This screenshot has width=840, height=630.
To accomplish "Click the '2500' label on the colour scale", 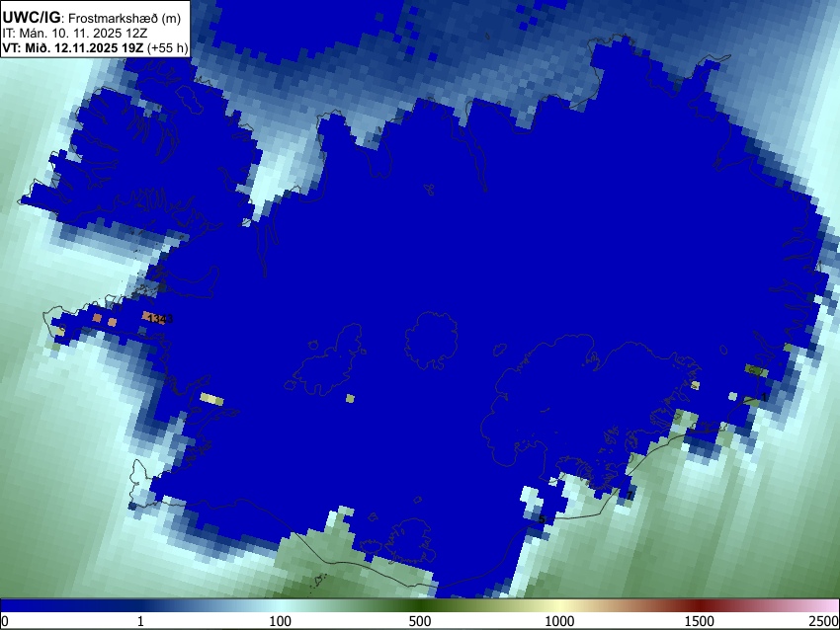I will point(825,621).
